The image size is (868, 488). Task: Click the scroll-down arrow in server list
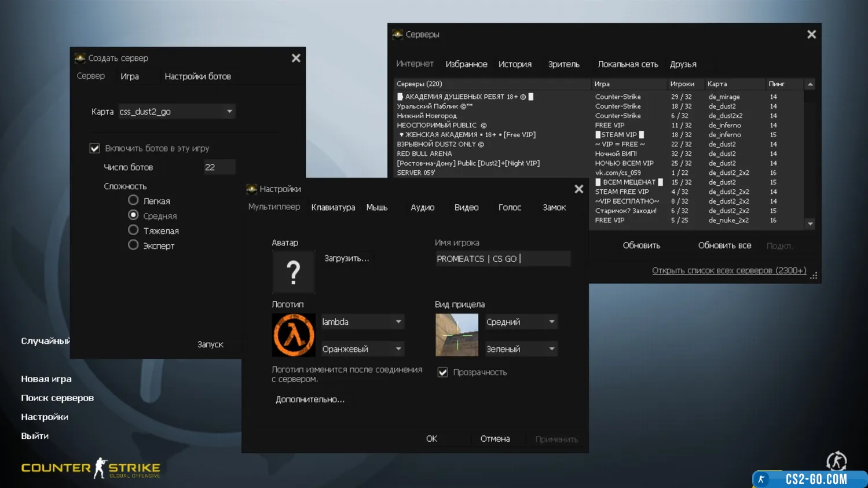click(810, 223)
